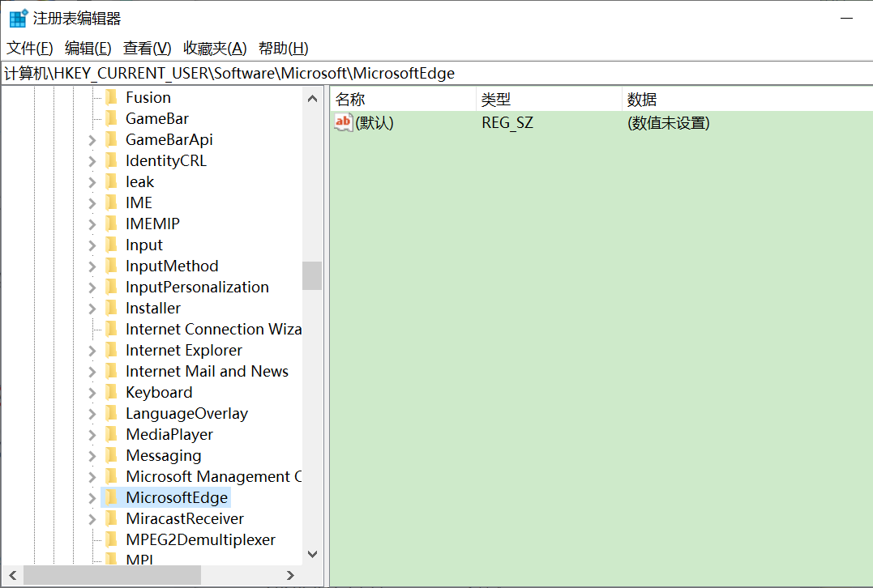Click the (数值未设置) data cell
873x588 pixels.
668,122
